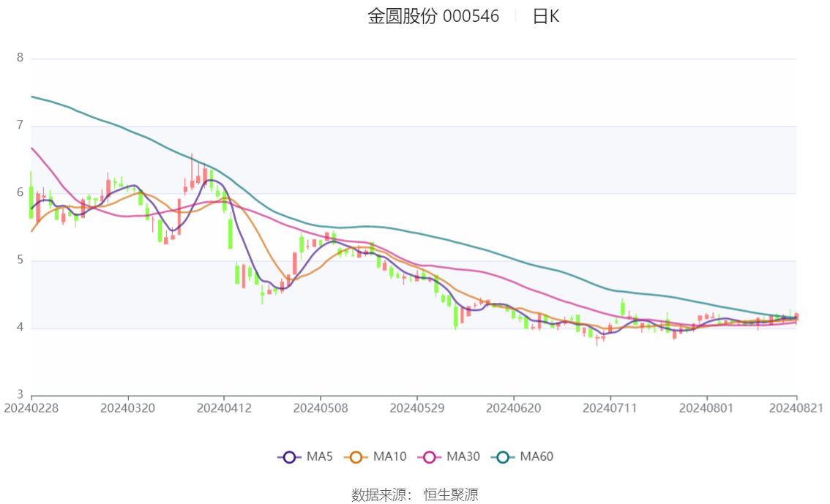Toggle the MA5 legend series

pyautogui.click(x=305, y=456)
